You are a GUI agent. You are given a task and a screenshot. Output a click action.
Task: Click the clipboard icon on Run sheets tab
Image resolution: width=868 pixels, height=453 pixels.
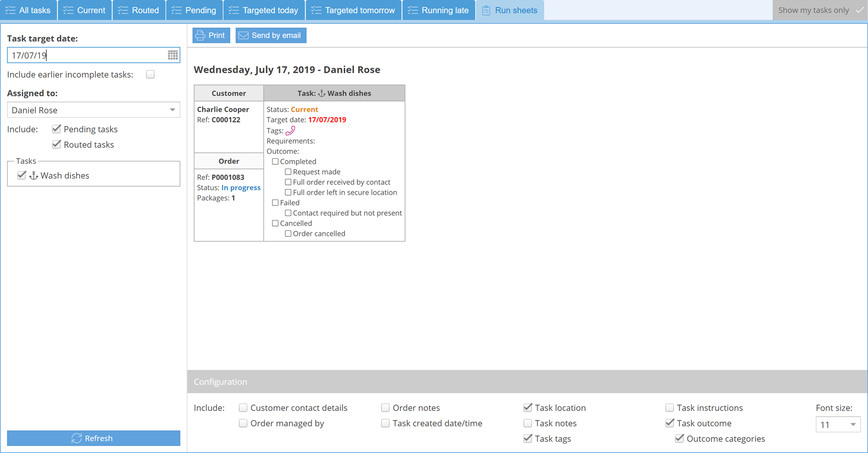pyautogui.click(x=486, y=10)
